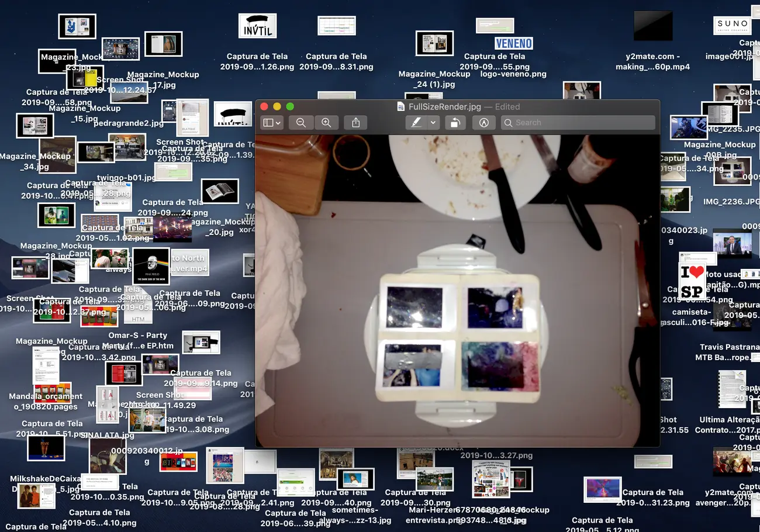Select the Pink Freud album image thumbnail
This screenshot has height=532, width=760.
tap(151, 266)
